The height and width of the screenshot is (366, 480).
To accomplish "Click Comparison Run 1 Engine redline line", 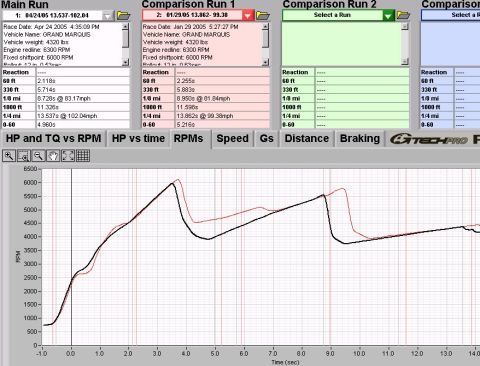I will point(176,50).
